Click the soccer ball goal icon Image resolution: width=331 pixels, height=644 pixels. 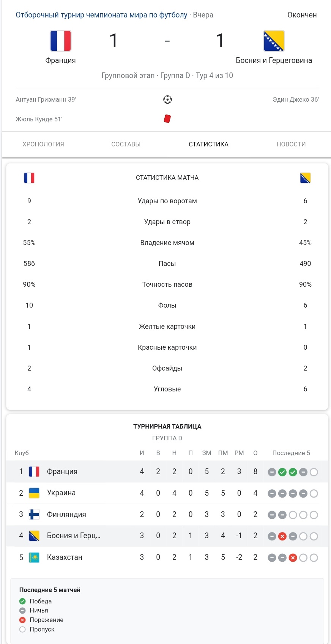pyautogui.click(x=167, y=100)
